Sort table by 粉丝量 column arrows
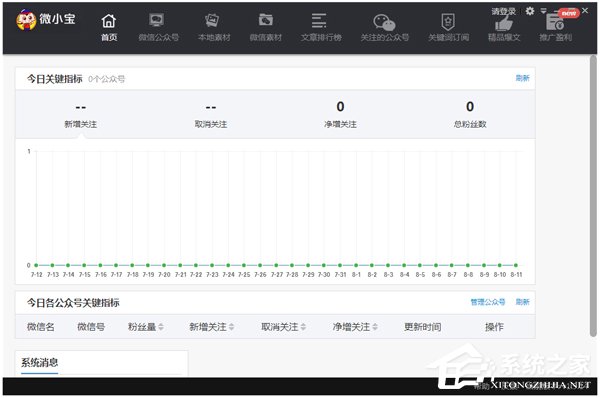 pos(161,327)
